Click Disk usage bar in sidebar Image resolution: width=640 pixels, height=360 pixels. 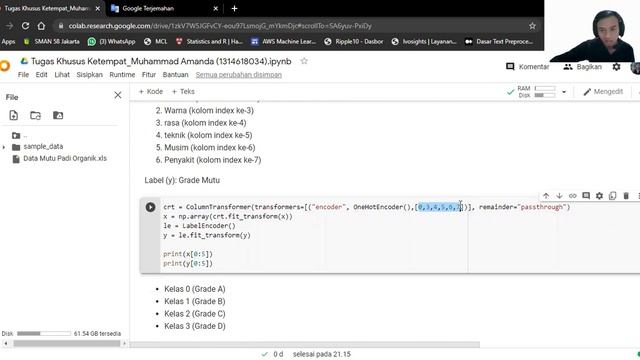pos(44,333)
